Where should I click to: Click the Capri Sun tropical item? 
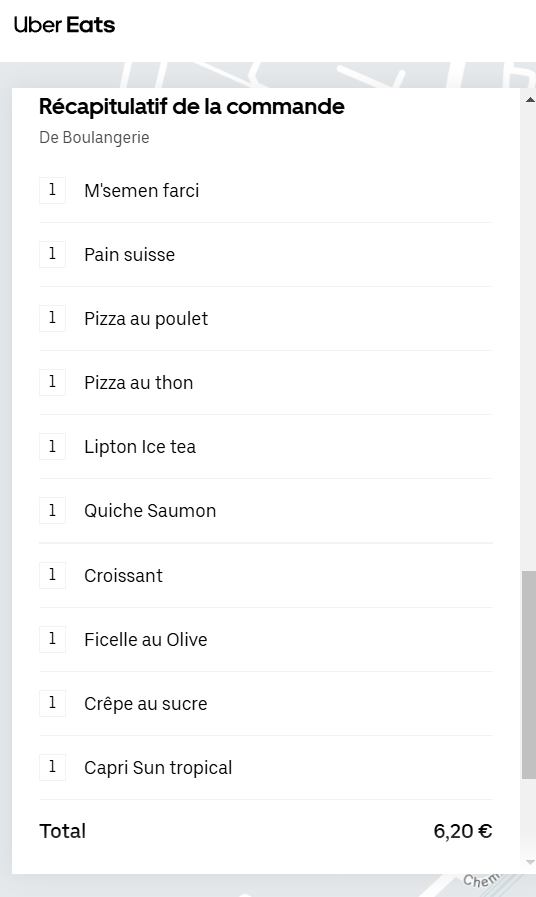(265, 768)
